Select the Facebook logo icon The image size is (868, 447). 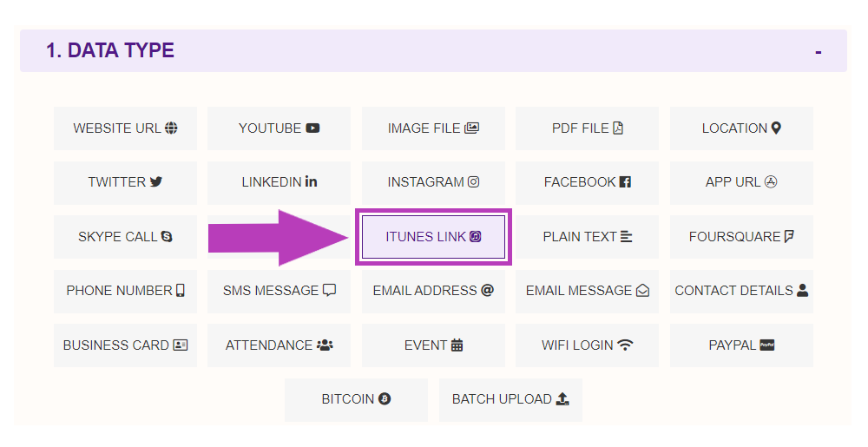pos(625,181)
